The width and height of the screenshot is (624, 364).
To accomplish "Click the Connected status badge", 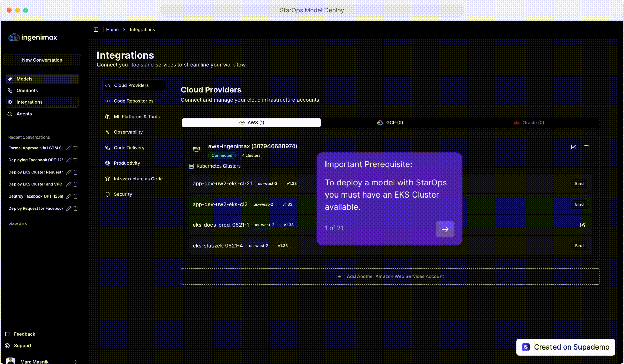I will (x=222, y=155).
